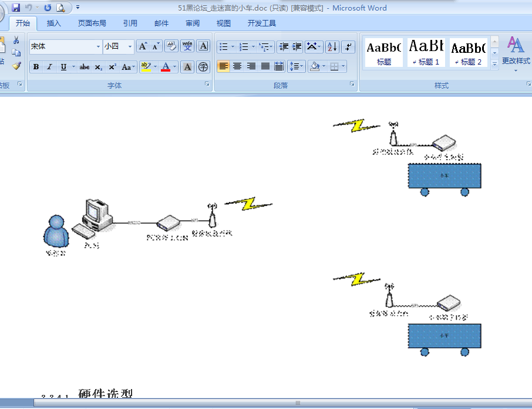Toggle bold formatting
The width and height of the screenshot is (532, 409).
pos(36,67)
